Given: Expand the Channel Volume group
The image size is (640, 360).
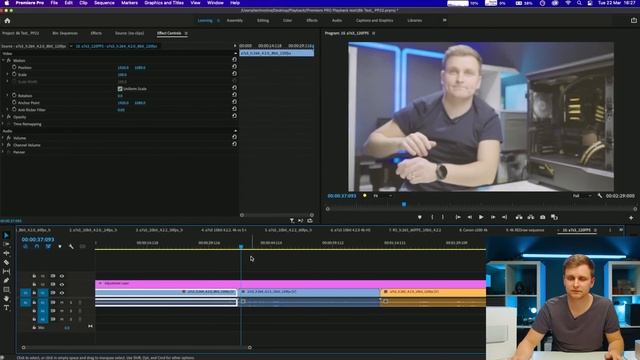Looking at the screenshot, I should [x=3, y=145].
